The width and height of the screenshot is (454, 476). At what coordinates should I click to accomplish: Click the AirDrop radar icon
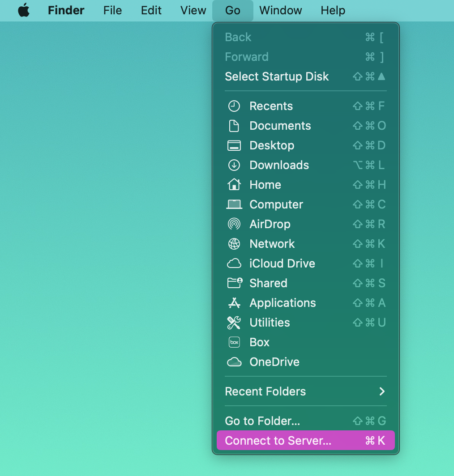coord(234,224)
